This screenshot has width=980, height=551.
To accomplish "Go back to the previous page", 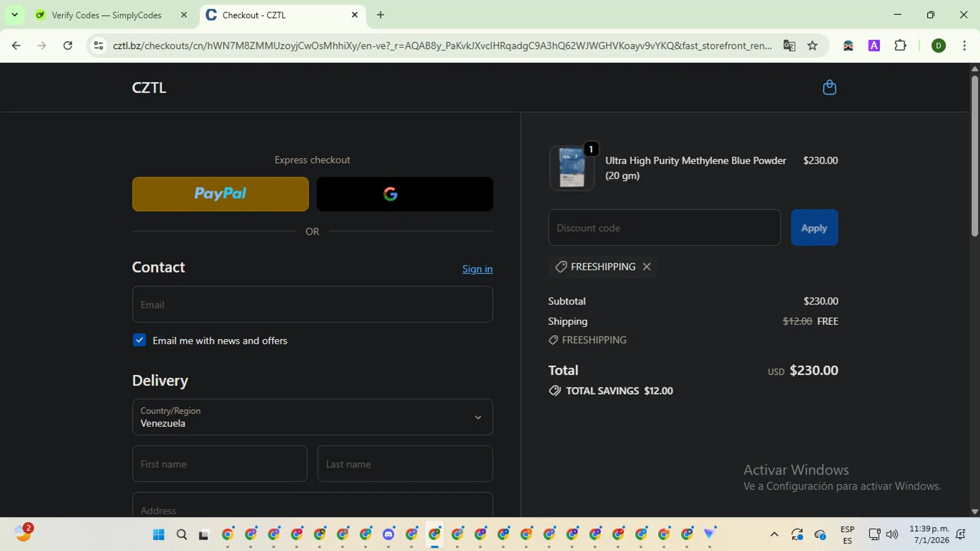I will 16,46.
